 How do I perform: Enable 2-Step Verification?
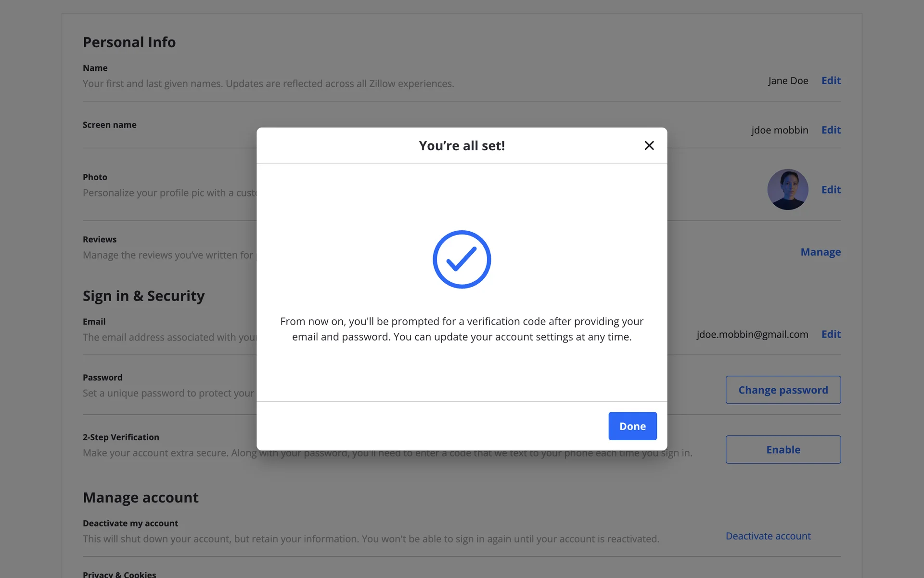click(783, 449)
